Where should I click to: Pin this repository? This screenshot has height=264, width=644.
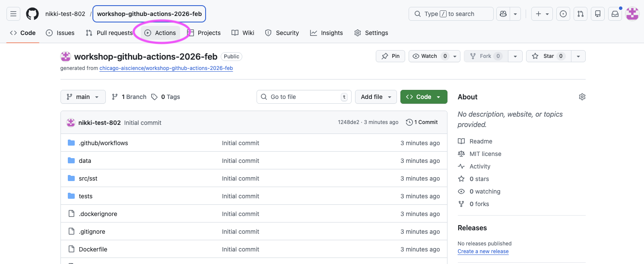[x=390, y=56]
